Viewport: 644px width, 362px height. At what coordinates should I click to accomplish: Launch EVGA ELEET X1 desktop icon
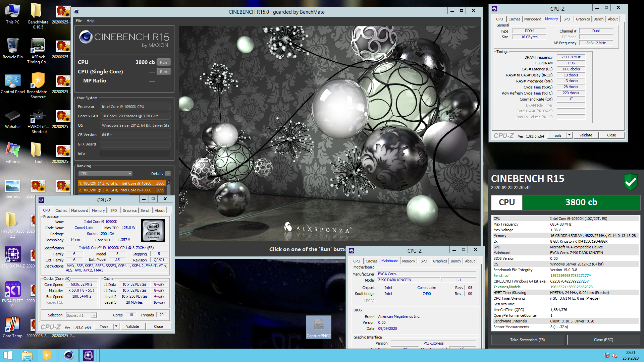click(x=13, y=294)
